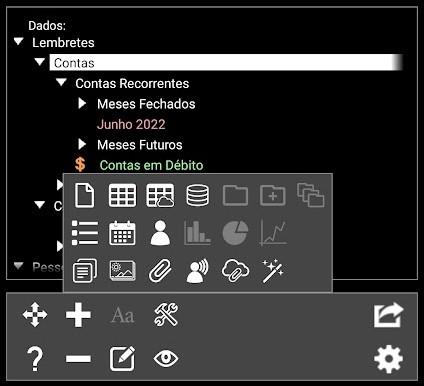Viewport: 424px width, 386px height.
Task: Collapse the partially hidden Pess node
Action: (x=19, y=266)
